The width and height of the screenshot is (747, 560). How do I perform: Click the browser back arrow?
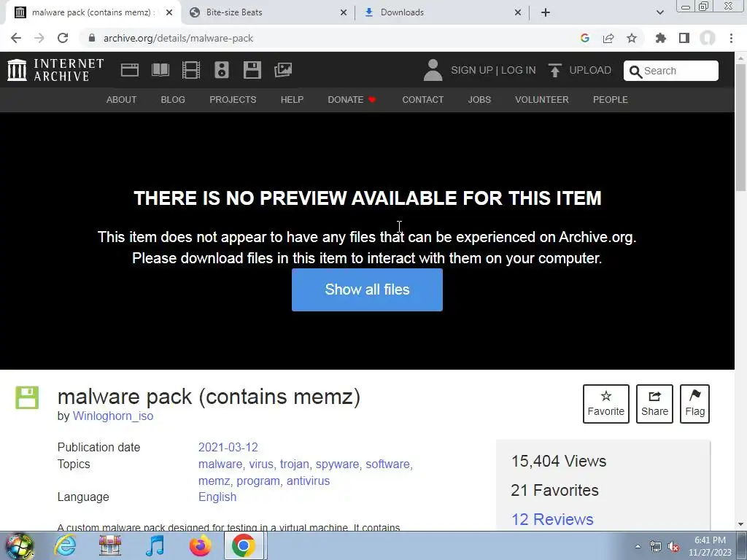(x=16, y=38)
